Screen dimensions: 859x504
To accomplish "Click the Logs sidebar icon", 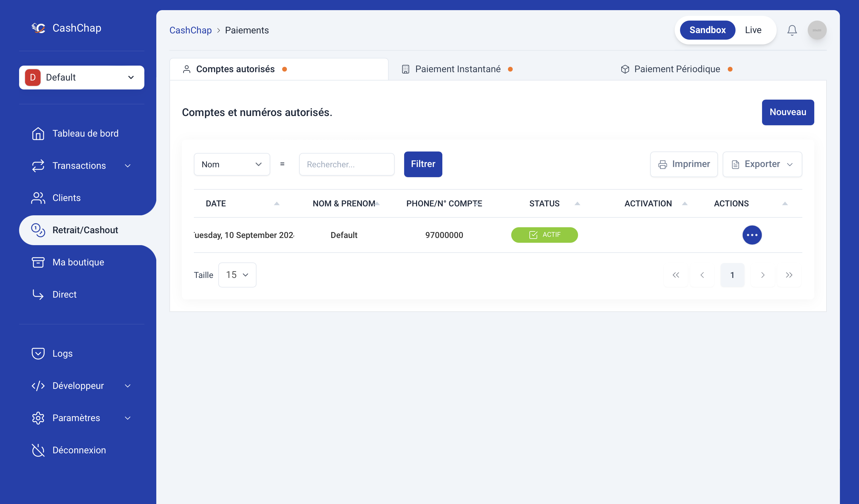I will [38, 353].
